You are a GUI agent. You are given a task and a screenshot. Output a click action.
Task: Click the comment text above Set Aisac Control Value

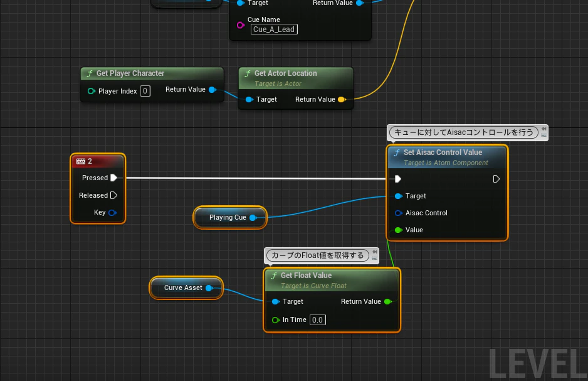tap(464, 132)
